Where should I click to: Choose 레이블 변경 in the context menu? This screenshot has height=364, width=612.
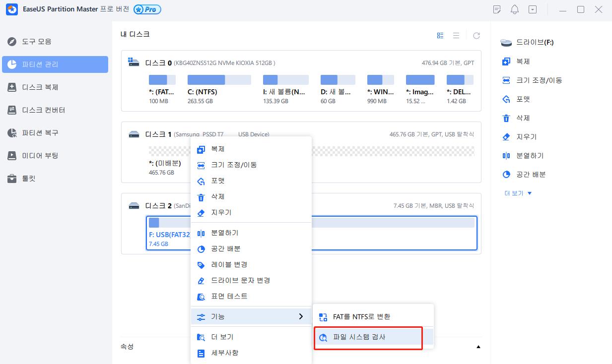[251, 265]
